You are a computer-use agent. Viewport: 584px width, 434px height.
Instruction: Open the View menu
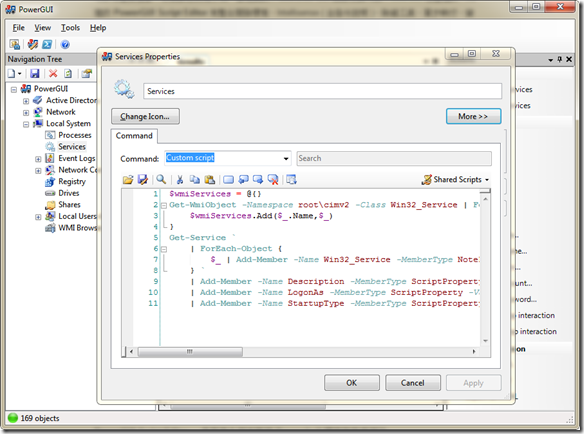coord(42,28)
